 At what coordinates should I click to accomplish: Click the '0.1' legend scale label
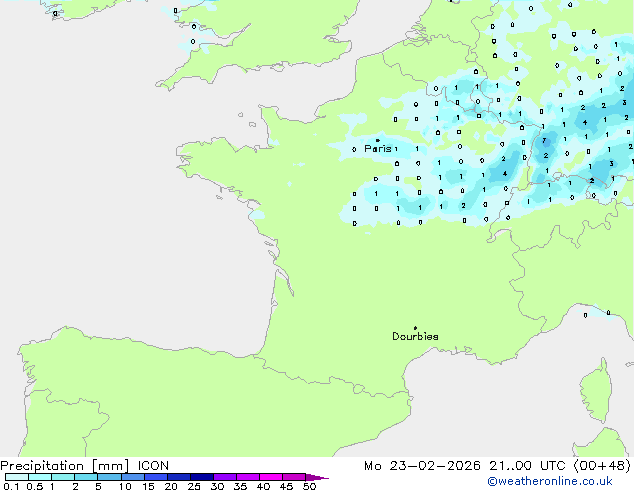[11, 486]
